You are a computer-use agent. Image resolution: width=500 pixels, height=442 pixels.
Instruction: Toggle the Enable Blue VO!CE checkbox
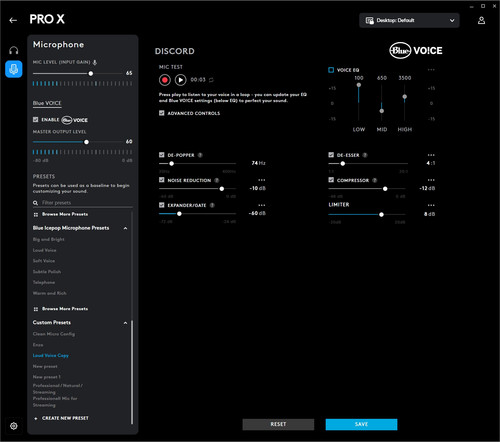[35, 120]
